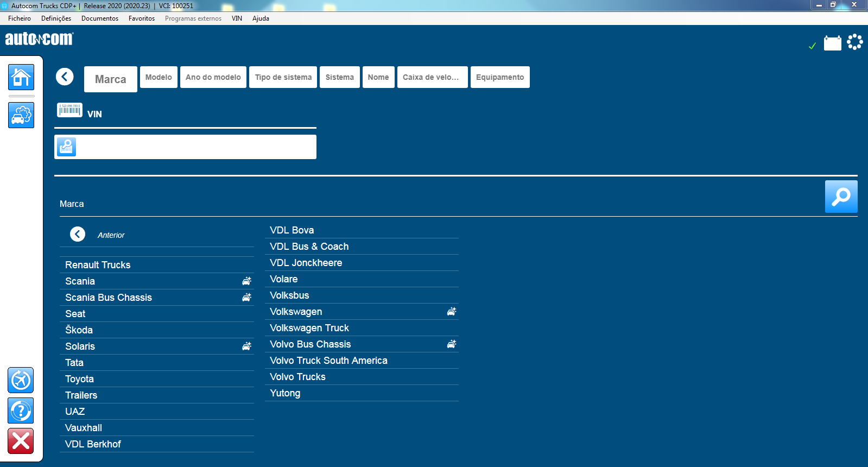Click the Home icon in sidebar

coord(21,77)
